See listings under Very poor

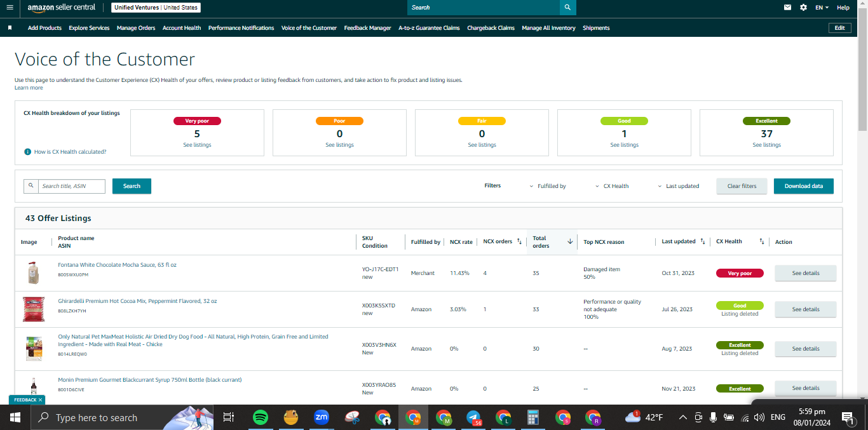pyautogui.click(x=197, y=145)
